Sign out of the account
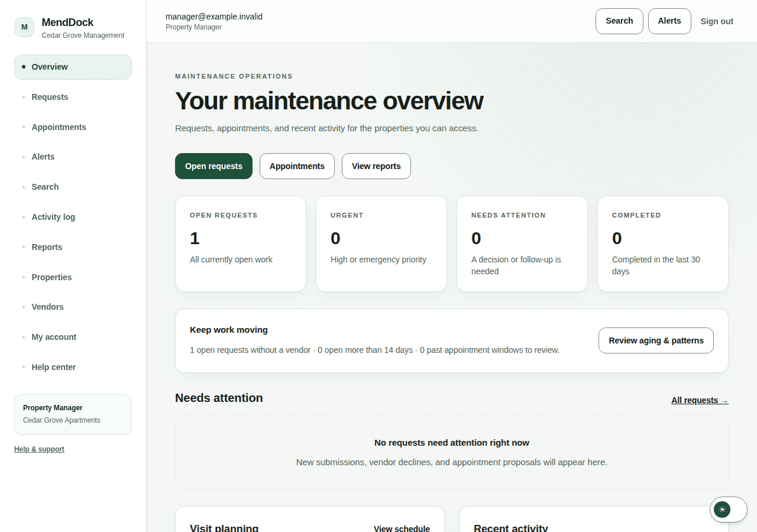 tap(717, 21)
